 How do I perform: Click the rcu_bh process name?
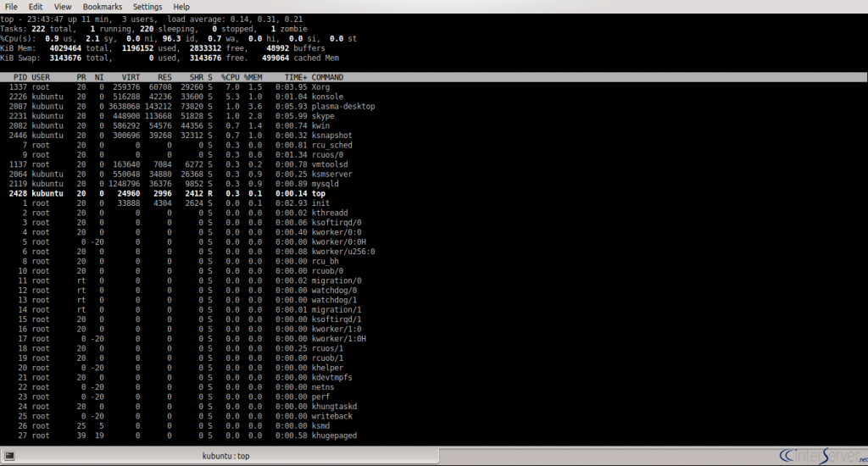(325, 261)
